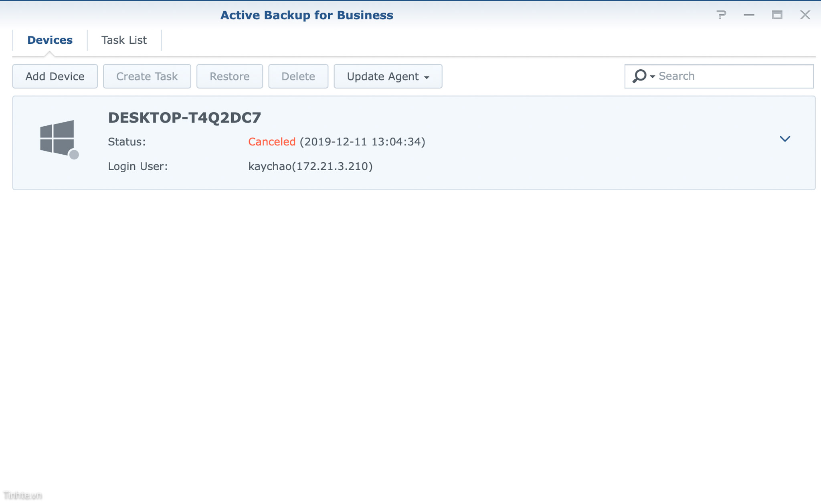The height and width of the screenshot is (504, 821).
Task: Click the Search dropdown arrow
Action: pos(652,76)
